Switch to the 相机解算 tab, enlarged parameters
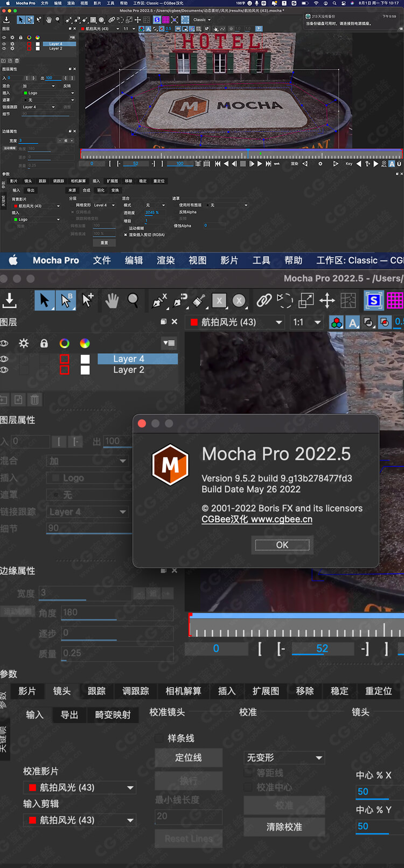Screen dimensions: 404x868 (183, 691)
